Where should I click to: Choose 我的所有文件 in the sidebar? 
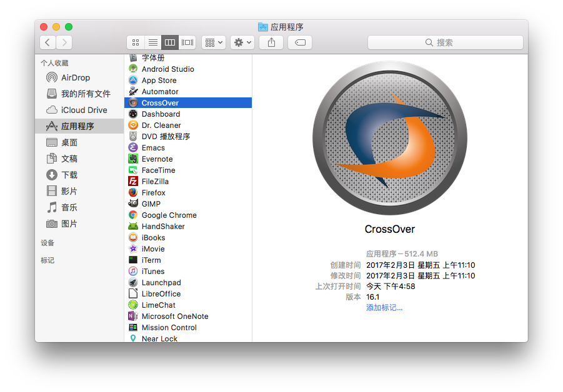pyautogui.click(x=86, y=94)
